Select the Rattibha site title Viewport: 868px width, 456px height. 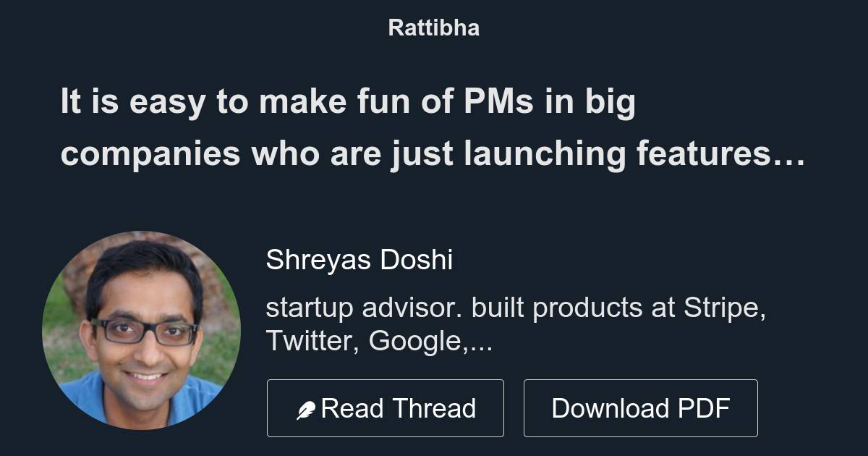tap(433, 28)
